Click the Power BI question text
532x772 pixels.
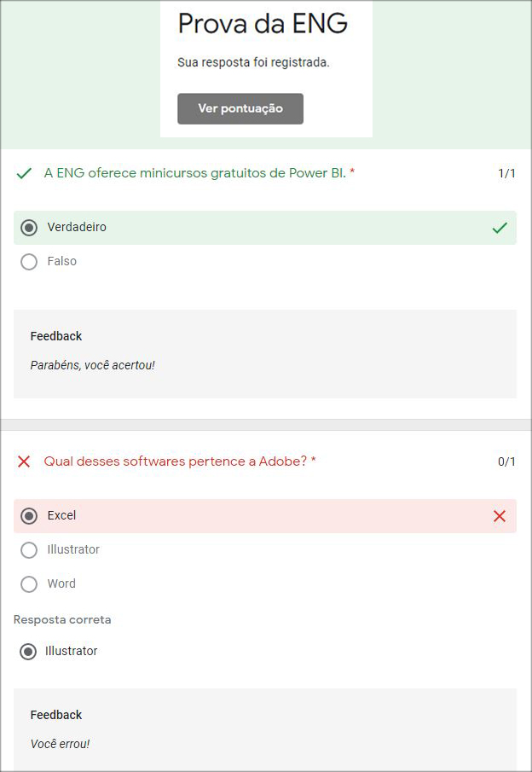194,173
